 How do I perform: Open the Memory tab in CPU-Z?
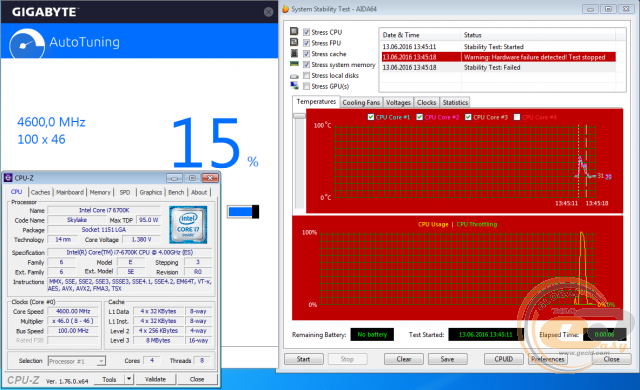(100, 192)
